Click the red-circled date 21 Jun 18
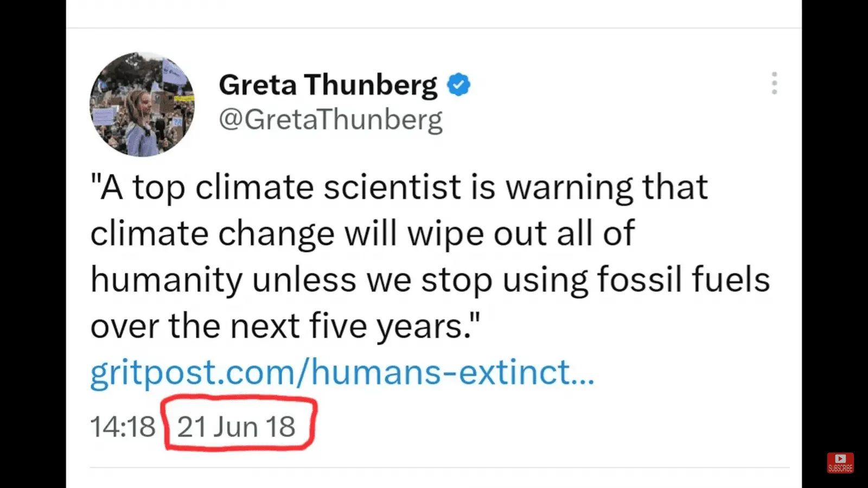The height and width of the screenshot is (488, 868). 237,427
